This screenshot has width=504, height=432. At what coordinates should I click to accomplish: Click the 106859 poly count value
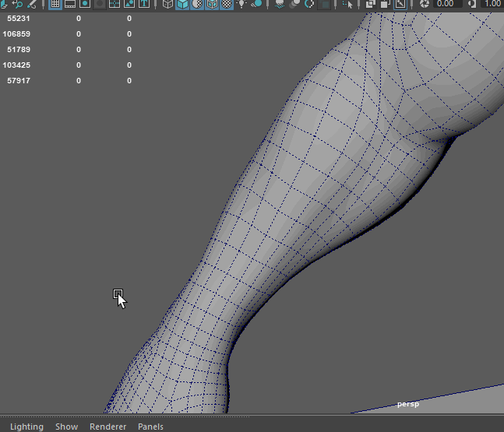[x=17, y=34]
